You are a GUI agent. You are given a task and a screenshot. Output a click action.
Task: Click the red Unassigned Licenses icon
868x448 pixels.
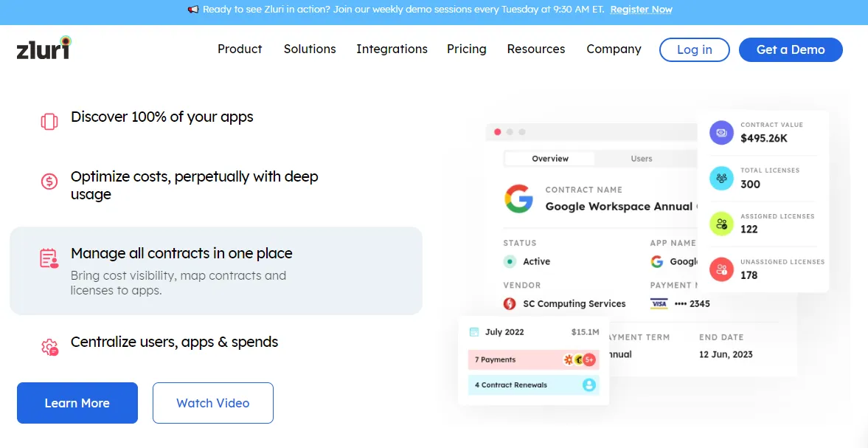coord(721,269)
